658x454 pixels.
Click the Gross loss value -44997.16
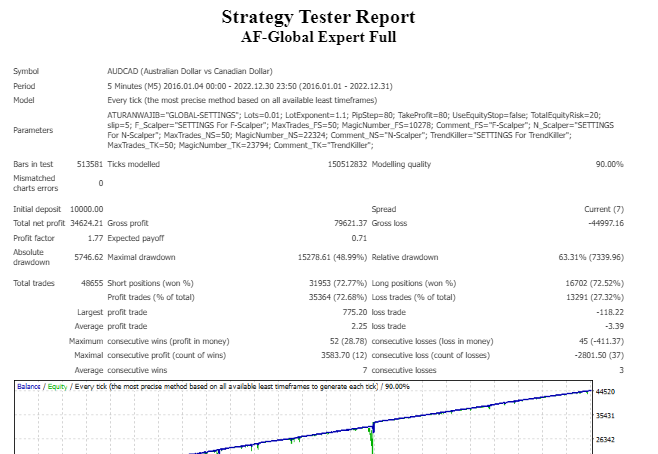(603, 222)
